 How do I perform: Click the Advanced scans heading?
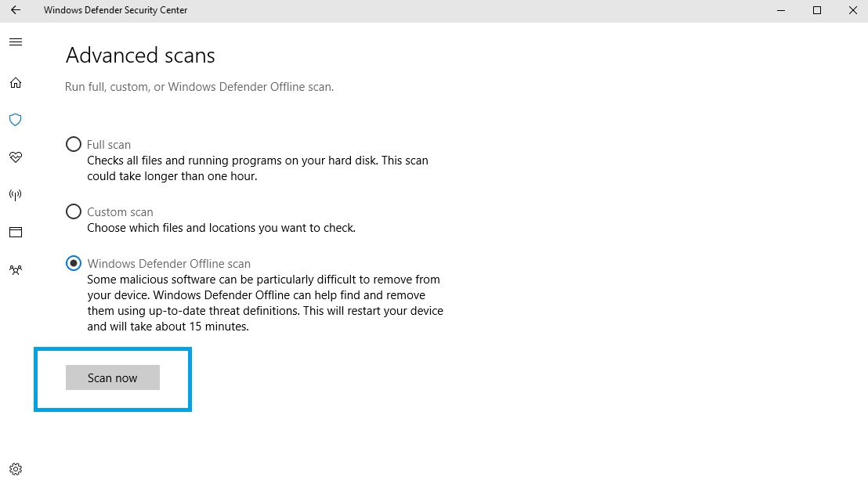click(140, 56)
